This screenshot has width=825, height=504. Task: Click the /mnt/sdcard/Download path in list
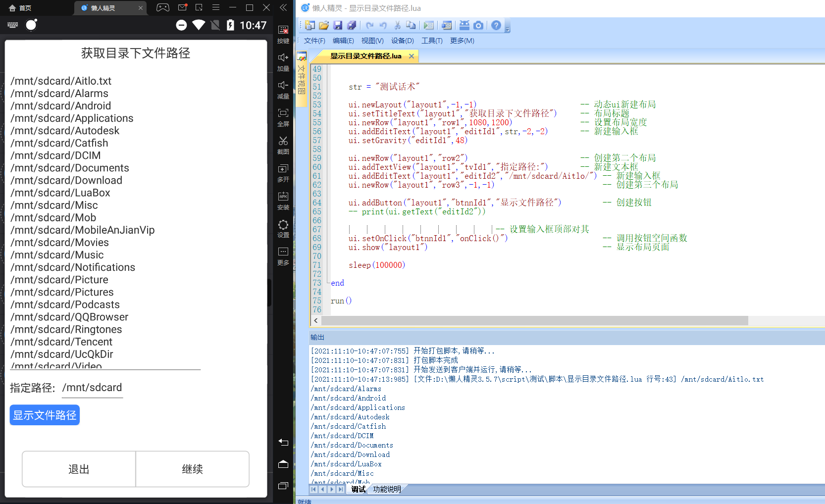(x=66, y=180)
